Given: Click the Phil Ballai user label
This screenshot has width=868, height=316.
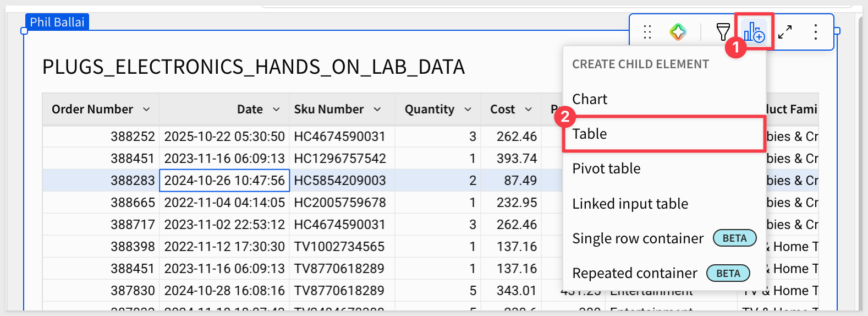Looking at the screenshot, I should (x=57, y=22).
